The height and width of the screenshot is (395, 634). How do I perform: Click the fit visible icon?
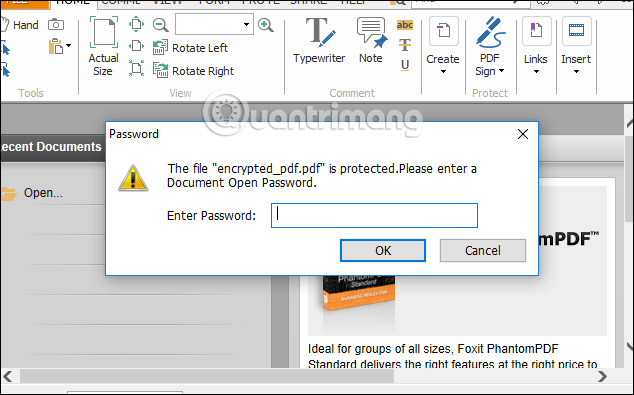(136, 68)
